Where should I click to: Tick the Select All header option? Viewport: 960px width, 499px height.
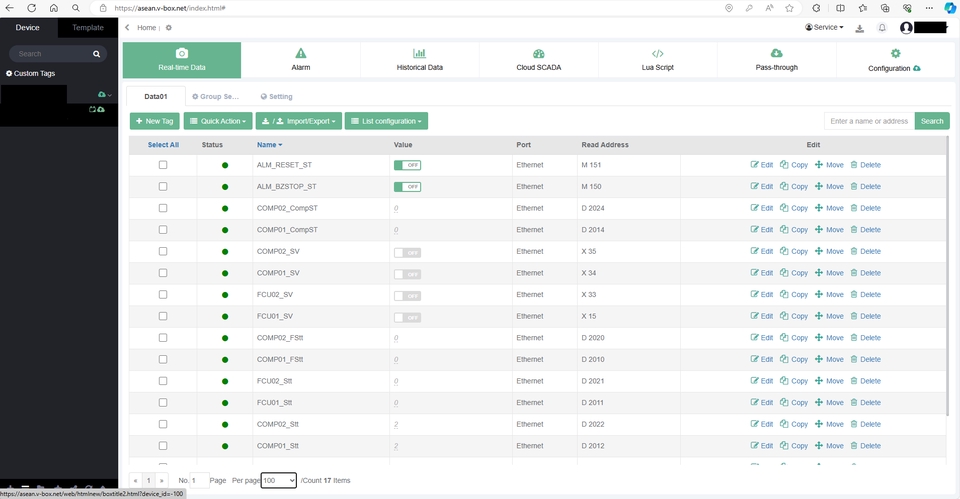pyautogui.click(x=163, y=145)
